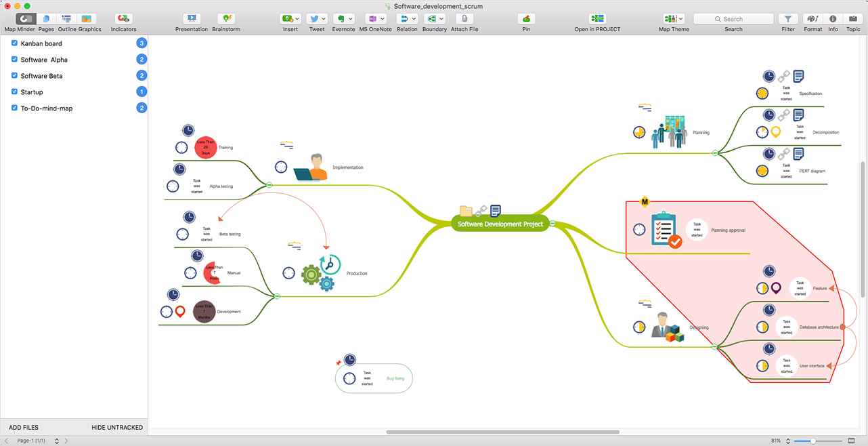
Task: Open the Indicators panel
Action: click(x=123, y=19)
